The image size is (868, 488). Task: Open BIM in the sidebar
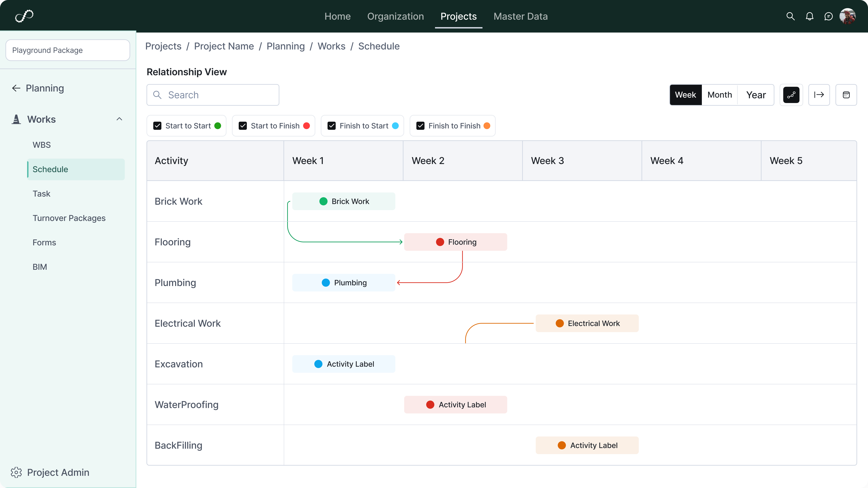click(x=40, y=267)
